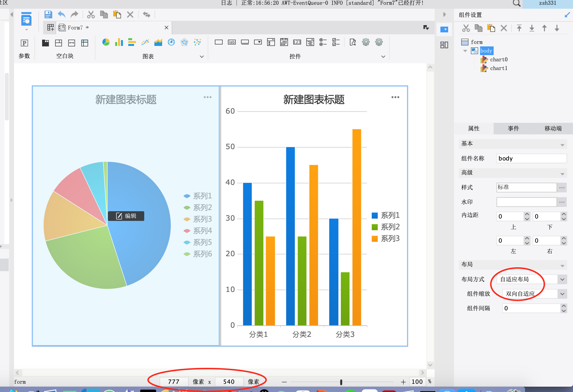This screenshot has width=573, height=392.
Task: Switch to the 移动端 tab
Action: tap(553, 128)
